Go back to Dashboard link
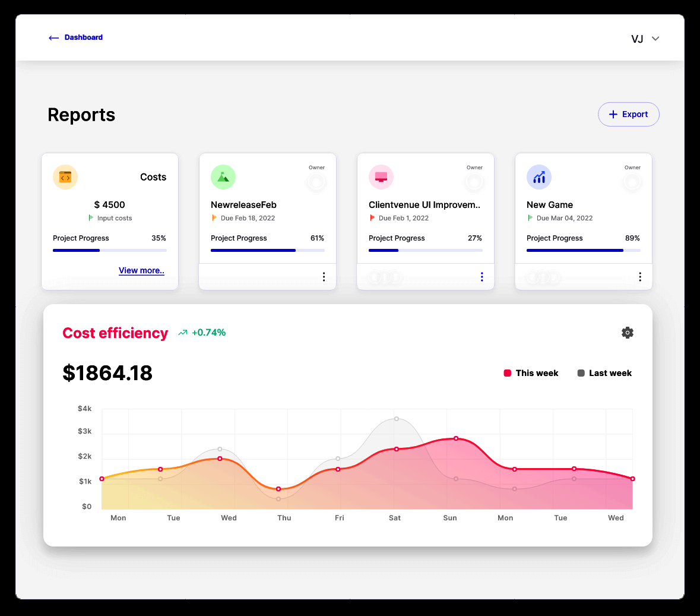 tap(84, 37)
